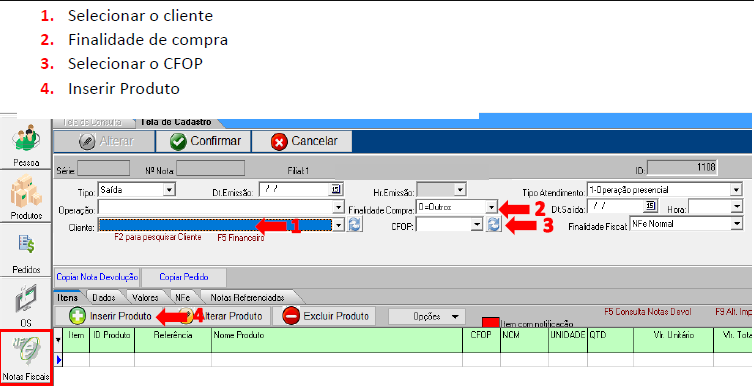Expand the CFOP dropdown arrow

(x=477, y=225)
